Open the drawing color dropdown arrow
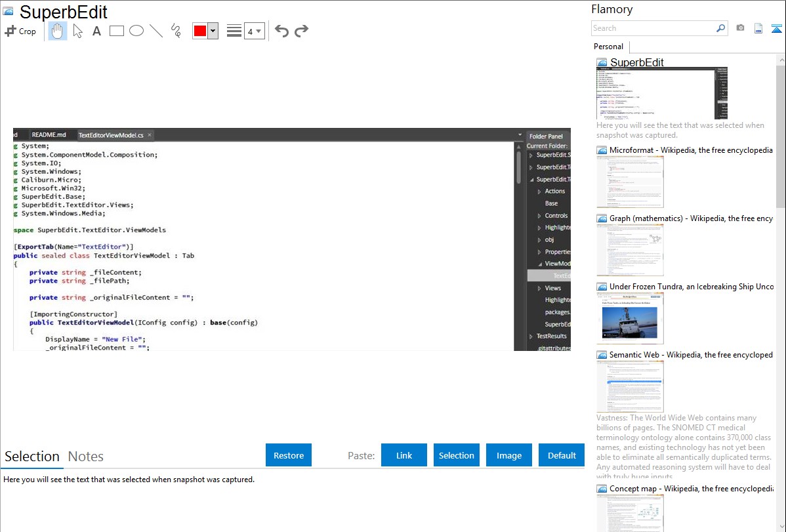Image resolution: width=786 pixels, height=532 pixels. pyautogui.click(x=213, y=31)
